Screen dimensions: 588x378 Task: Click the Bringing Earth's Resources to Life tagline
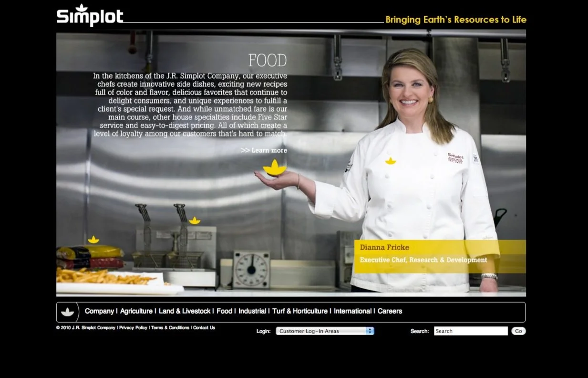point(456,20)
